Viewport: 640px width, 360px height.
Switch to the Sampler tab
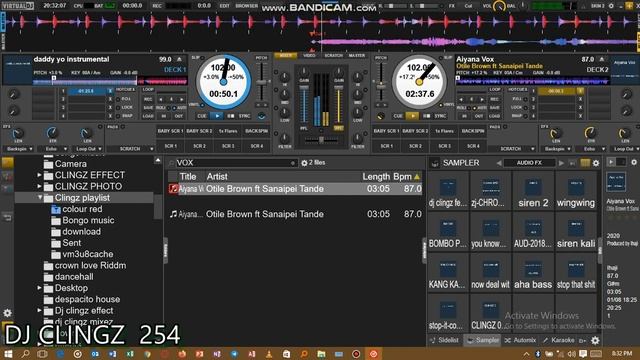(x=483, y=340)
